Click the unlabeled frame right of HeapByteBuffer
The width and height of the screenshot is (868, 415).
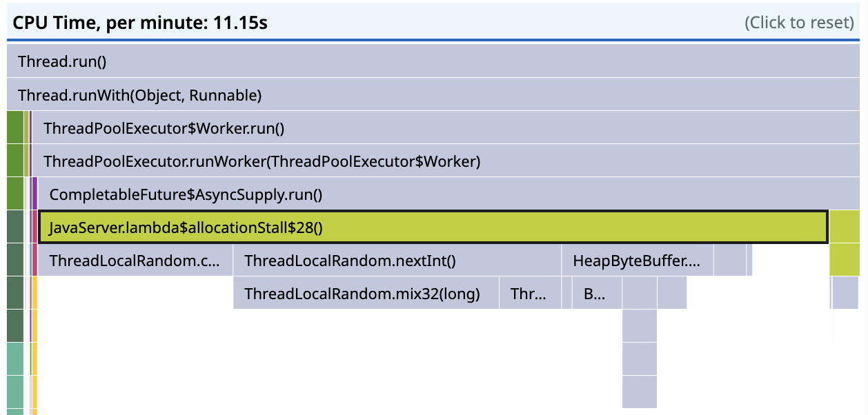pos(730,260)
